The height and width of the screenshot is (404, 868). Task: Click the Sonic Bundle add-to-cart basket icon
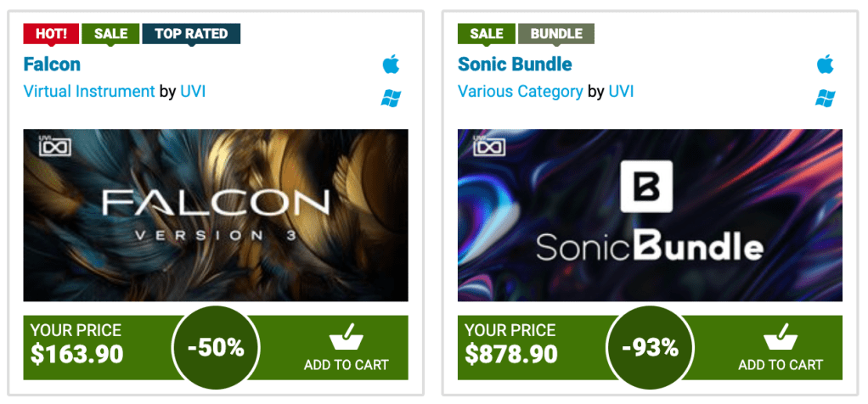point(781,339)
